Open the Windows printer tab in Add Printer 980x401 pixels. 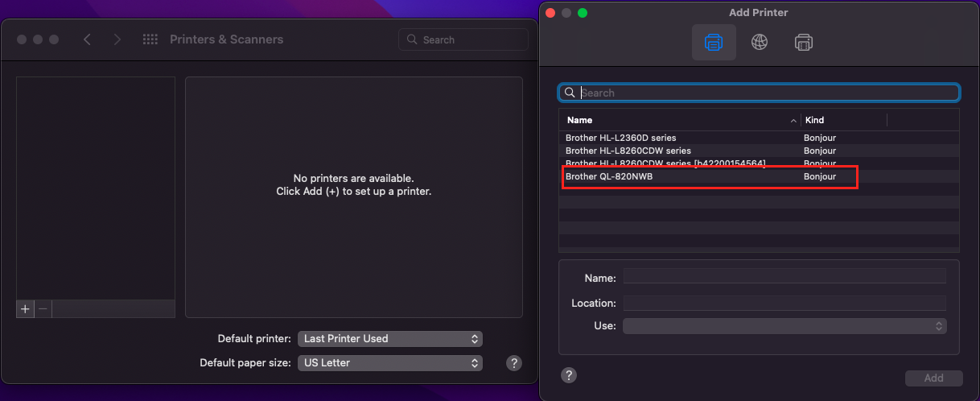[803, 42]
